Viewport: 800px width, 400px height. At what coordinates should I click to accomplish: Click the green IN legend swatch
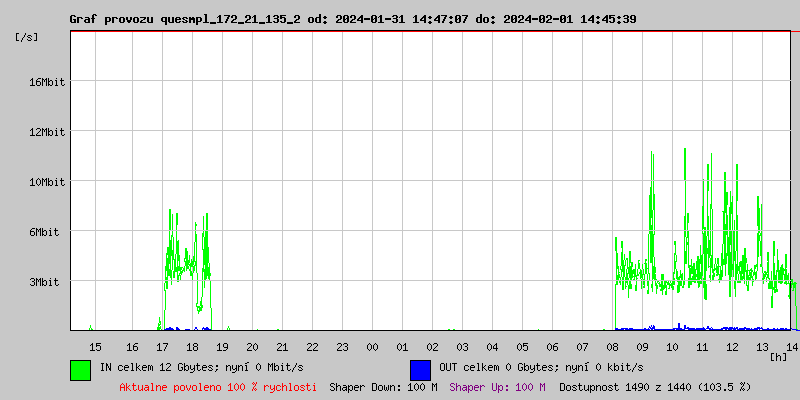80,369
